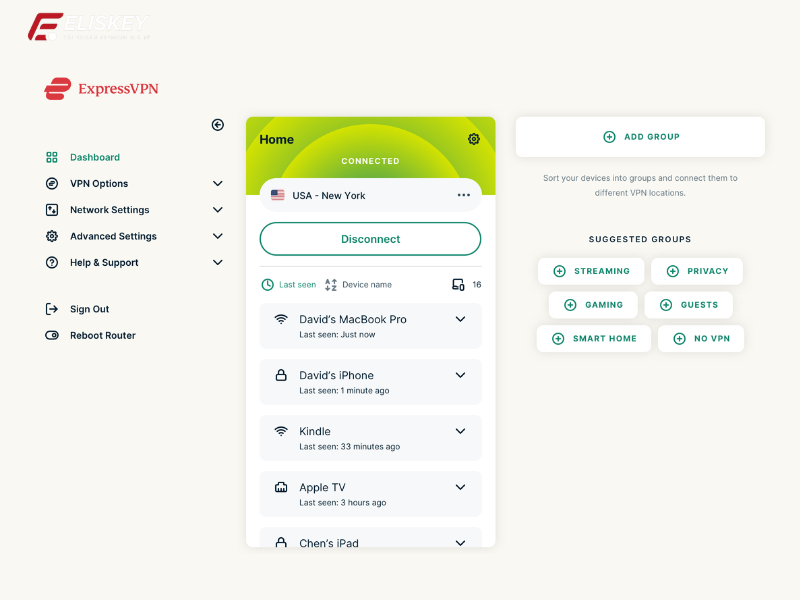Sort devices by Last seen clock icon
The height and width of the screenshot is (600, 800).
[x=267, y=285]
